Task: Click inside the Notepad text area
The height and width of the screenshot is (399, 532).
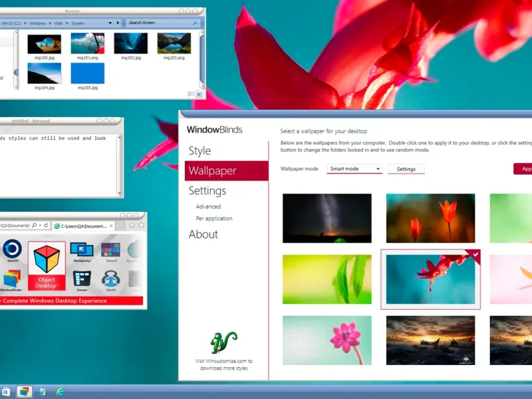Action: 58,166
